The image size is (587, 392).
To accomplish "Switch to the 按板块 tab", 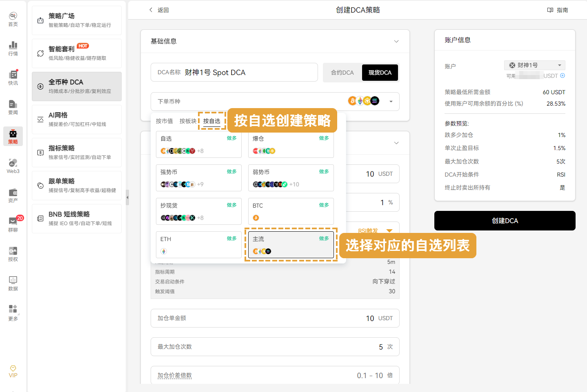I will pos(188,121).
